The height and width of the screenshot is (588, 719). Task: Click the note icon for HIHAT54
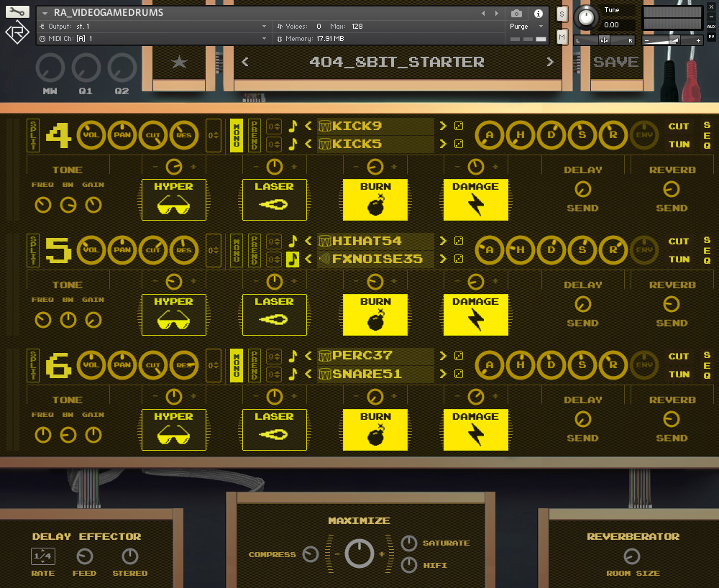click(x=293, y=241)
